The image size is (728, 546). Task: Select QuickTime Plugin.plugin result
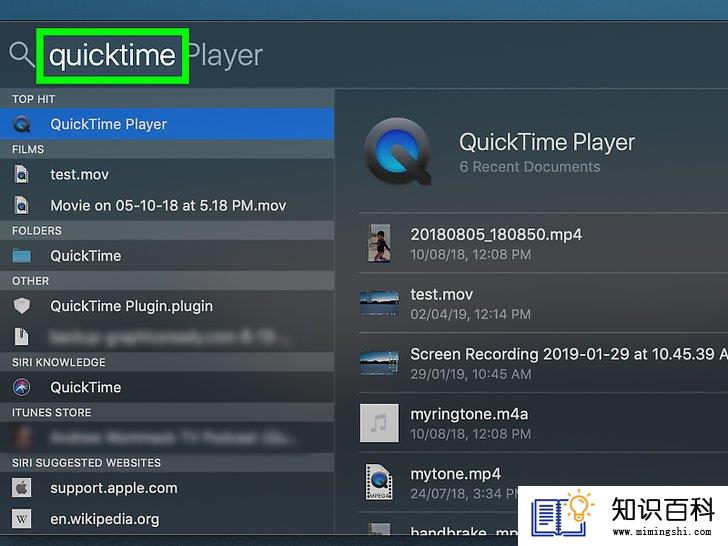pos(167,306)
